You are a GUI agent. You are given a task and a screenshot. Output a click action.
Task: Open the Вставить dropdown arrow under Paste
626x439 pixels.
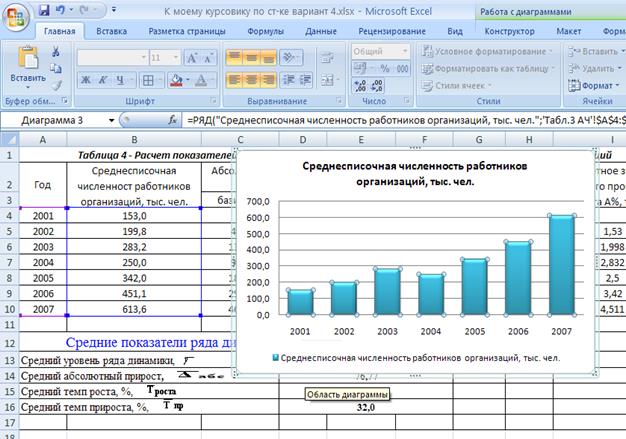coord(28,87)
